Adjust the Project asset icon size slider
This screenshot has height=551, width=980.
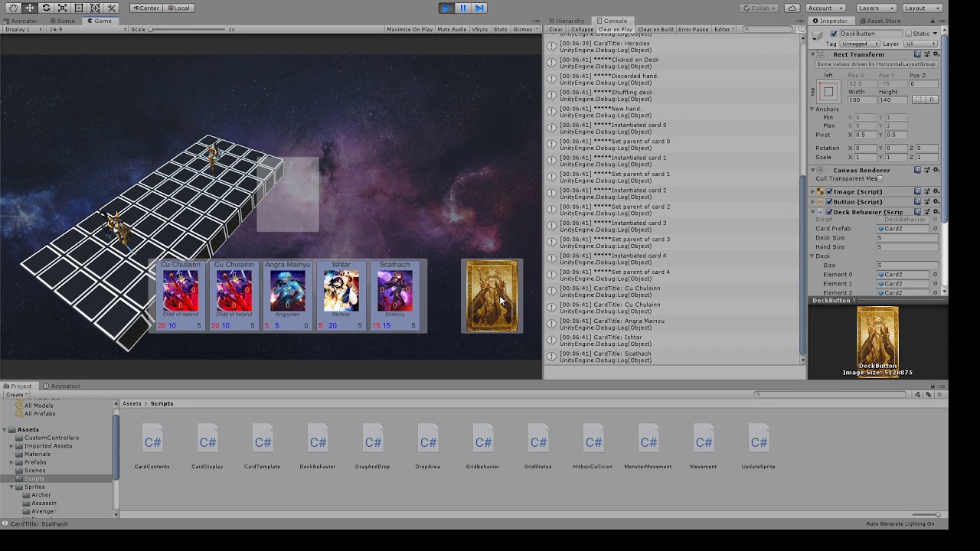click(x=926, y=514)
